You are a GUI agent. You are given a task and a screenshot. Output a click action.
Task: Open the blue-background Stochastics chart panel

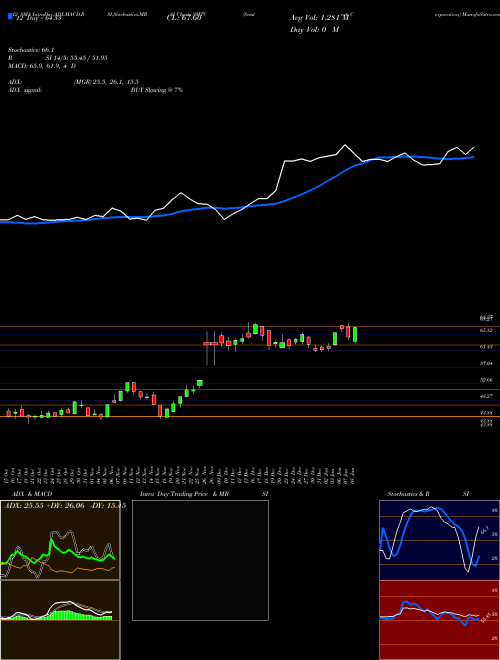point(439,540)
